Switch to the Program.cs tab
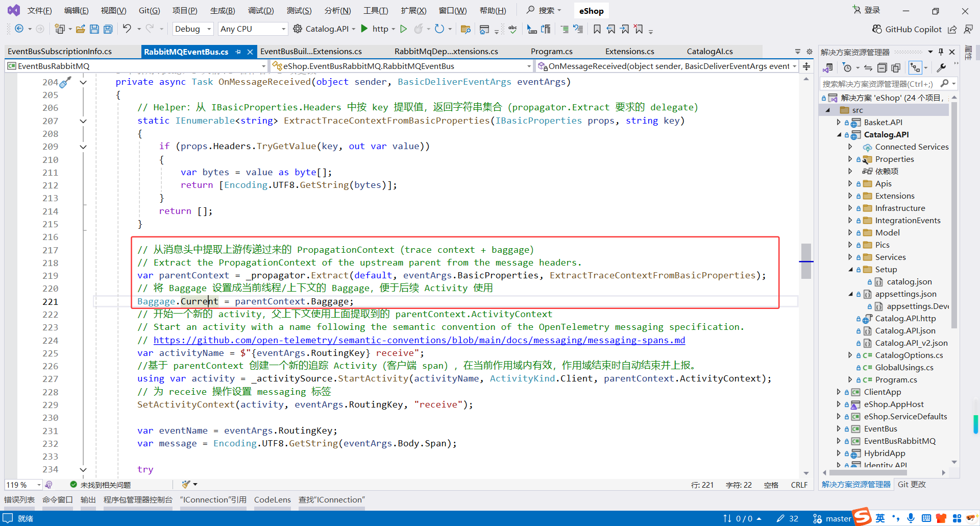The image size is (980, 526). pyautogui.click(x=552, y=52)
